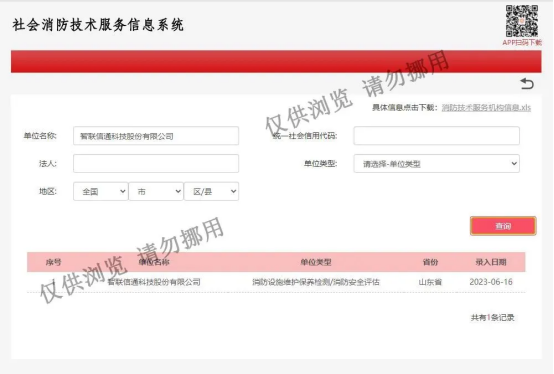The height and width of the screenshot is (374, 554).
Task: Click the 2023-06-16 date cell
Action: [x=491, y=282]
